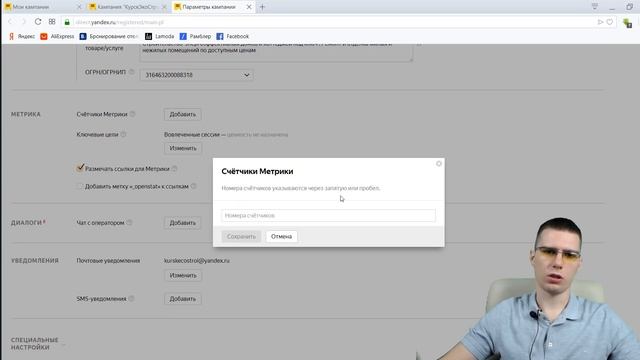This screenshot has height=360, width=640.
Task: Open the Lamoda bookmark
Action: click(x=160, y=36)
